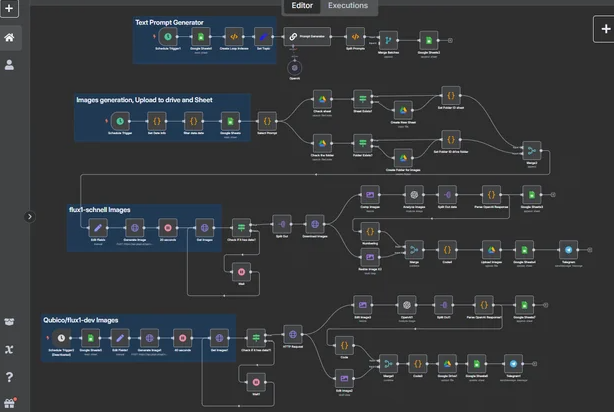Screen dimensions: 614x412
Task: Open Home from the left sidebar
Action: tap(10, 38)
